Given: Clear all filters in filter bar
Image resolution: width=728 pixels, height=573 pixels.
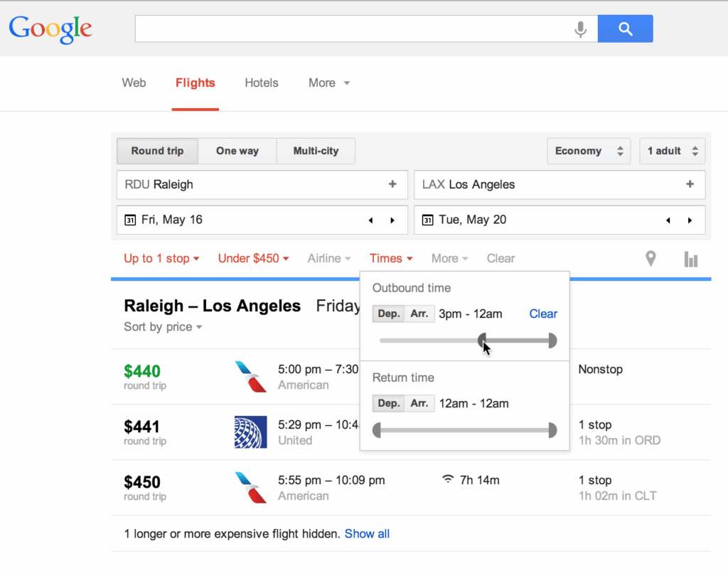Looking at the screenshot, I should click(x=500, y=259).
